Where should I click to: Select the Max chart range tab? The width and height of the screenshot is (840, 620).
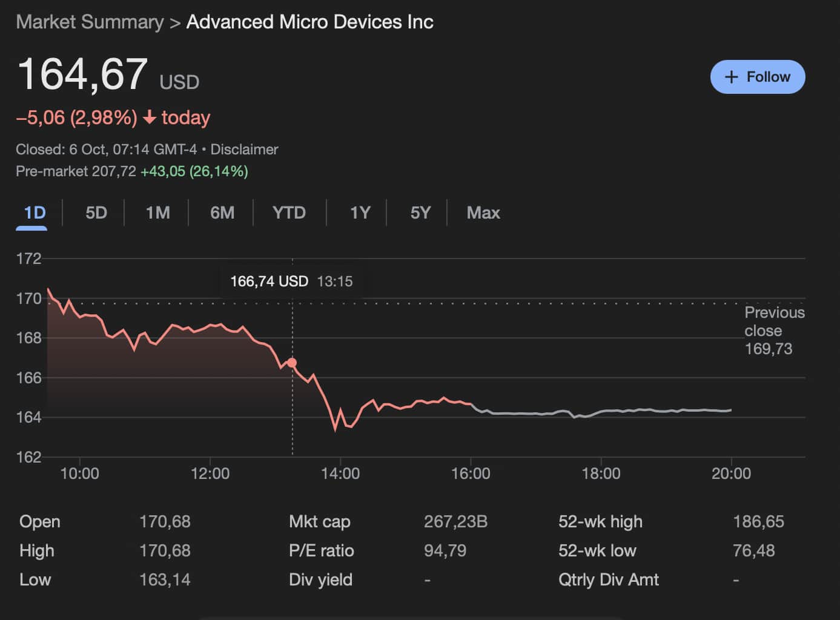click(483, 213)
